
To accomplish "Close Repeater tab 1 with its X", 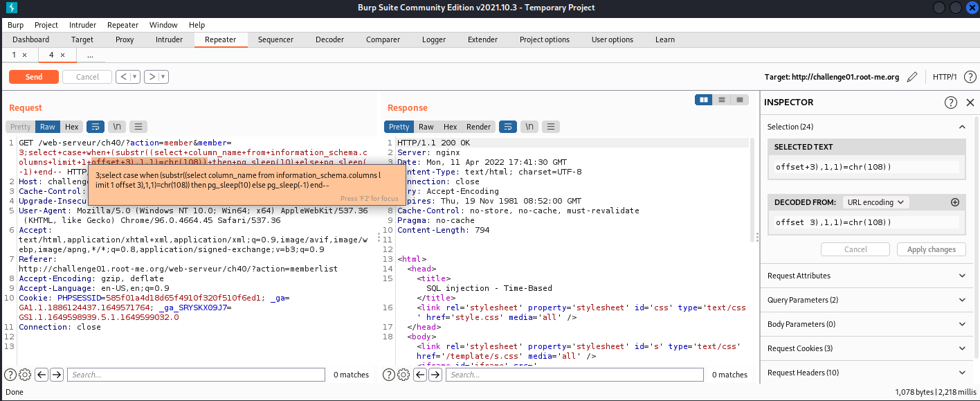I will [25, 55].
